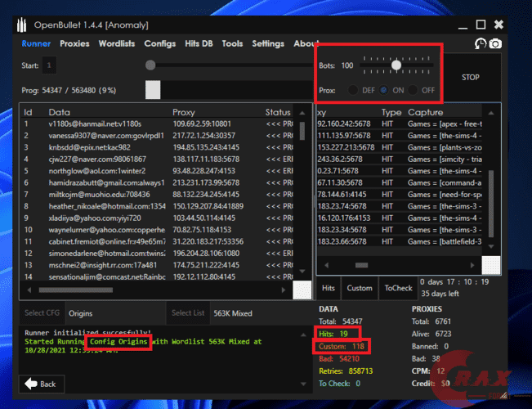Open the Configs tab
This screenshot has height=409, width=532.
(160, 43)
